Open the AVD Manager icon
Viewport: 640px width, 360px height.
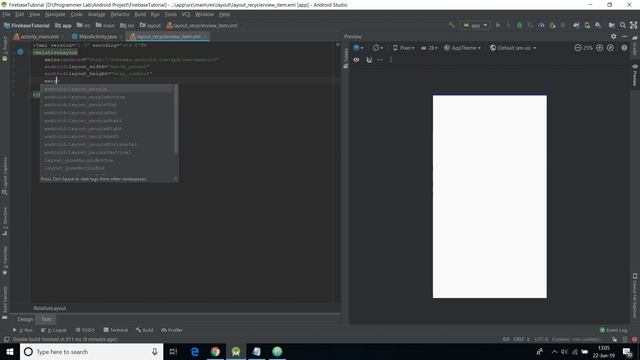click(587, 25)
